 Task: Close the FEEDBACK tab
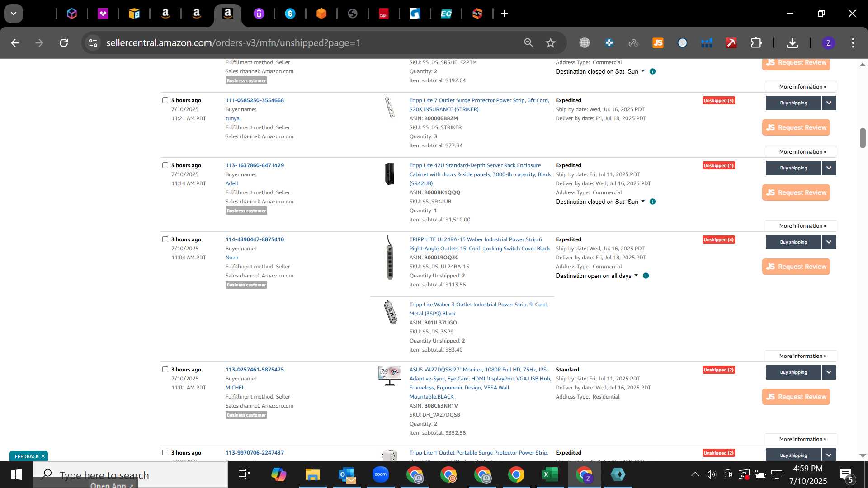tap(43, 456)
